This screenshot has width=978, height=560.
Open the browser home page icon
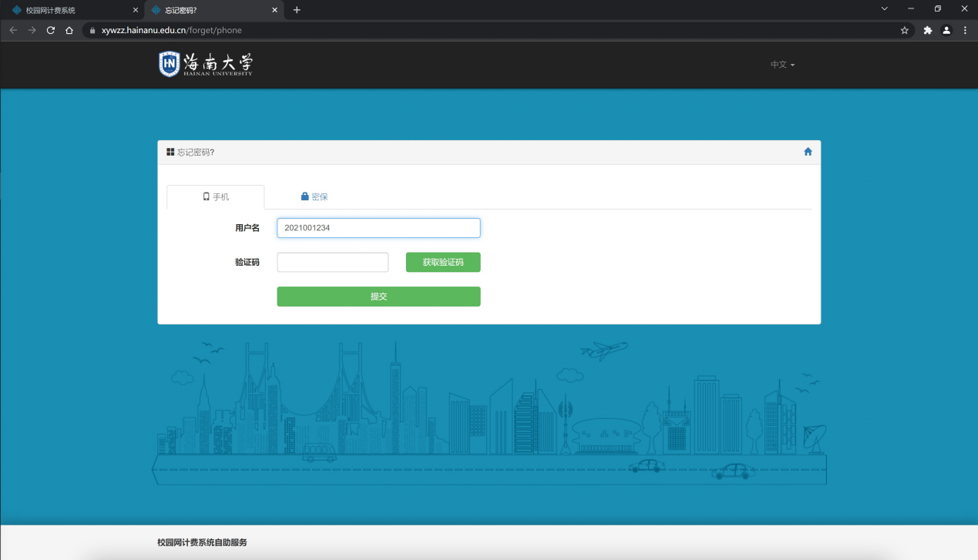[69, 30]
